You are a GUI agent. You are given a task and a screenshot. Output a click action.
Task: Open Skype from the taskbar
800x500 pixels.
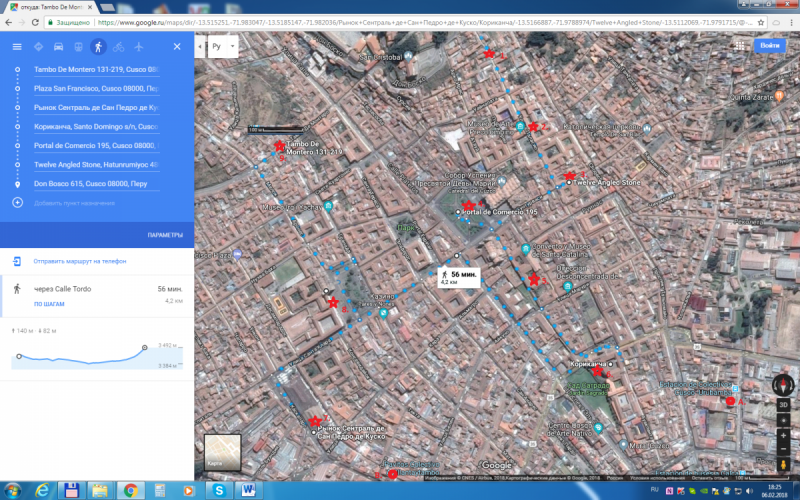[218, 490]
